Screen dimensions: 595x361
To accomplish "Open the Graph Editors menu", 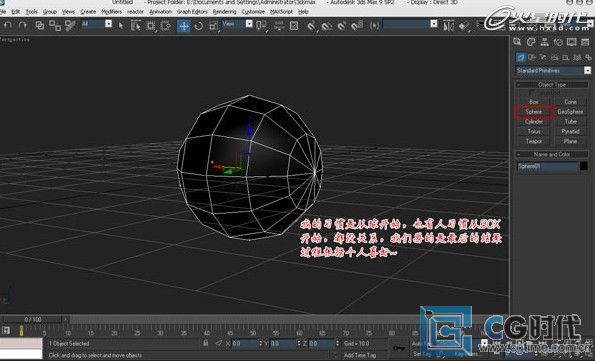I will coord(192,12).
